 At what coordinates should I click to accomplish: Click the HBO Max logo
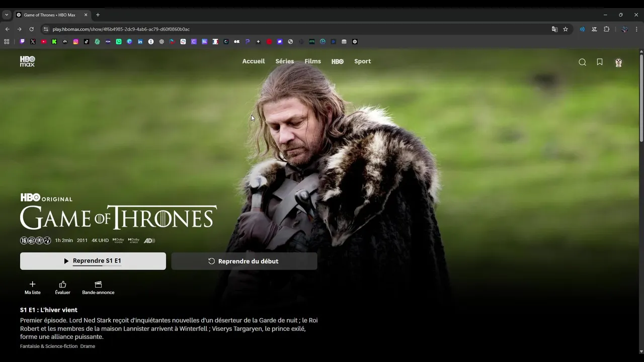tap(27, 61)
